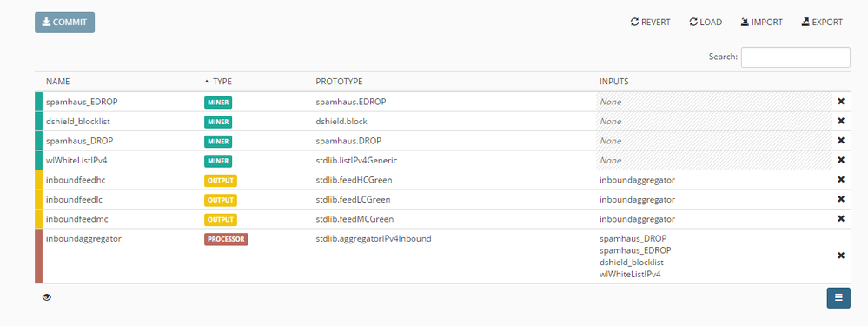Select the inboundfeedmc node name
The width and height of the screenshot is (868, 326).
point(76,218)
